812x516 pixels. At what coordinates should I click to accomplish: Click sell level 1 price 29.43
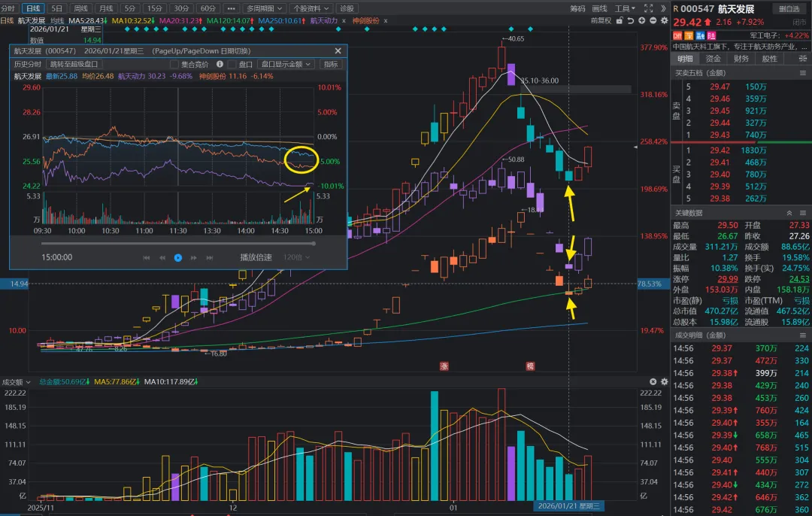(x=720, y=135)
